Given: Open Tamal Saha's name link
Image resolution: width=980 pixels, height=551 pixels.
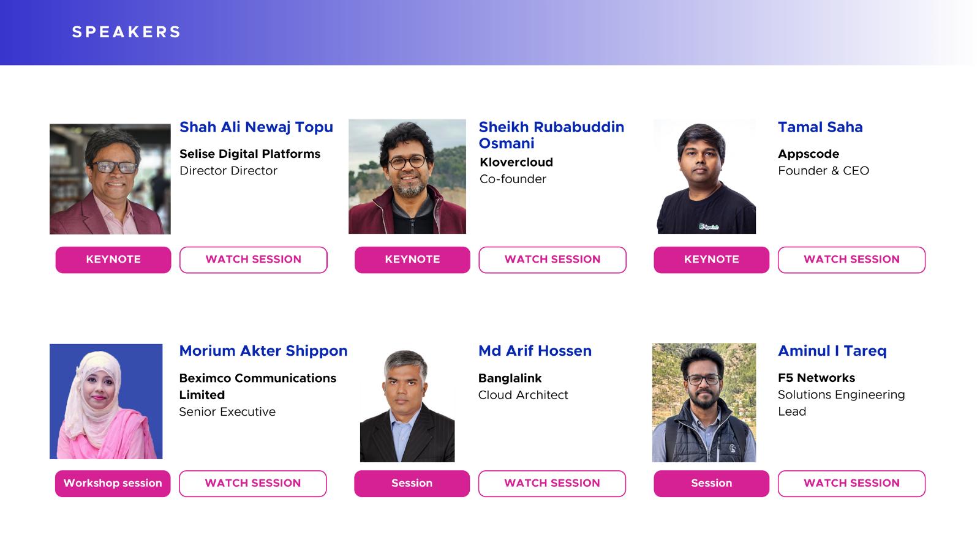Looking at the screenshot, I should [820, 127].
